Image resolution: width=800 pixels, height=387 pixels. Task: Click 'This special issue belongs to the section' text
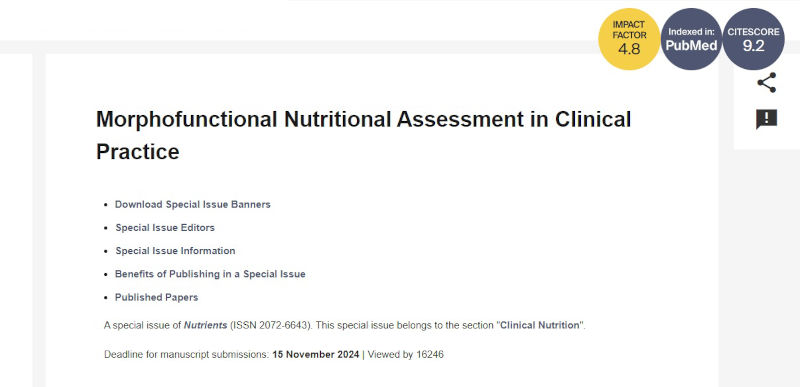coord(405,325)
